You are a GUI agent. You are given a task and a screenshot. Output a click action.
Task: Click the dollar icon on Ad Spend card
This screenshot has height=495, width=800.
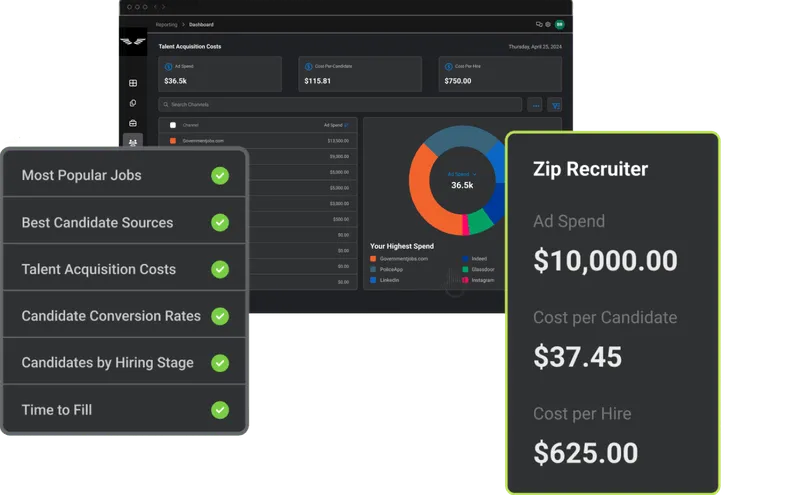coord(168,66)
